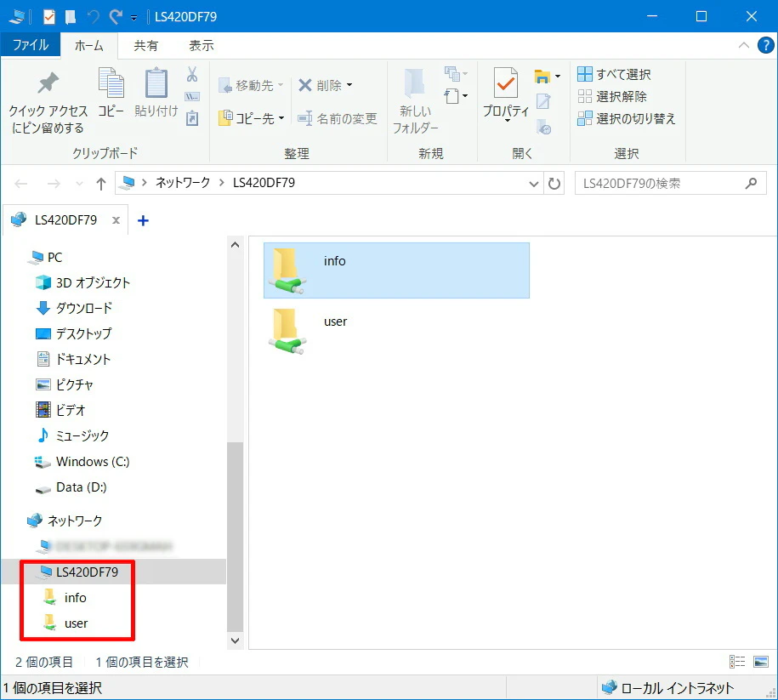Switch to the 共有 ribbon tab
778x700 pixels.
(146, 46)
